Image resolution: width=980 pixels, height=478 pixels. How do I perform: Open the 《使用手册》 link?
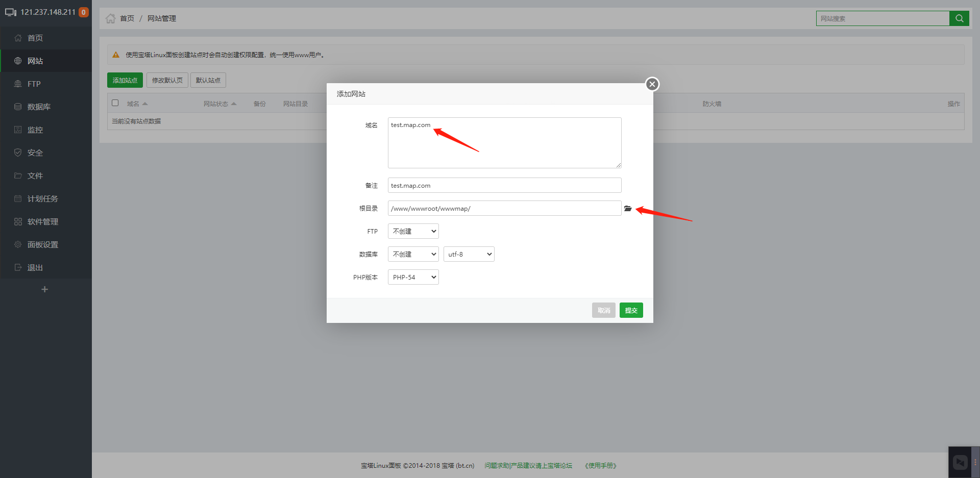point(600,465)
